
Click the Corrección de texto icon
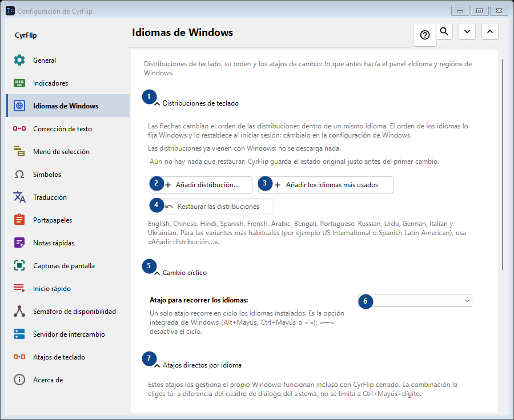[x=19, y=128]
